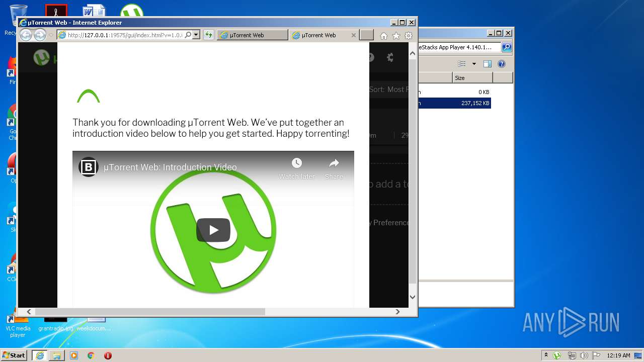
Task: Click the horizontal scrollbar left arrow
Action: click(x=29, y=312)
